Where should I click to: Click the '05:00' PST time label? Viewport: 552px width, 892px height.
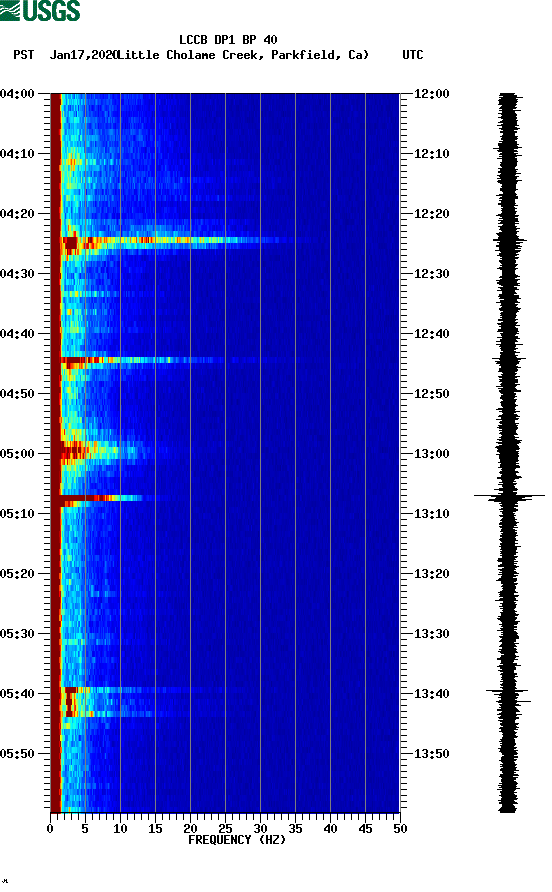click(17, 453)
